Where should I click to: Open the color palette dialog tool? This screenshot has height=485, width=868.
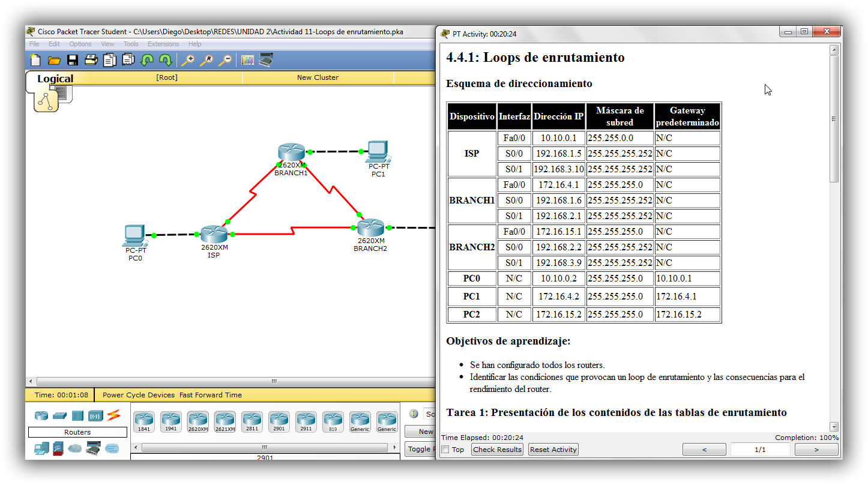coord(247,60)
